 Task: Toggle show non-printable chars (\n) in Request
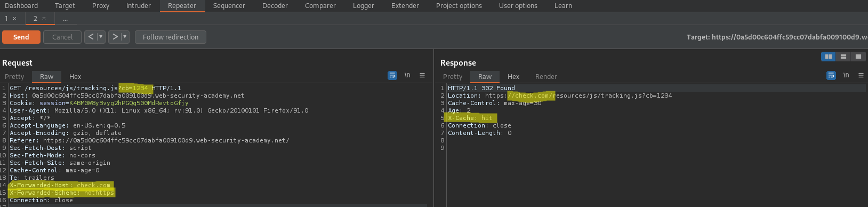(407, 76)
